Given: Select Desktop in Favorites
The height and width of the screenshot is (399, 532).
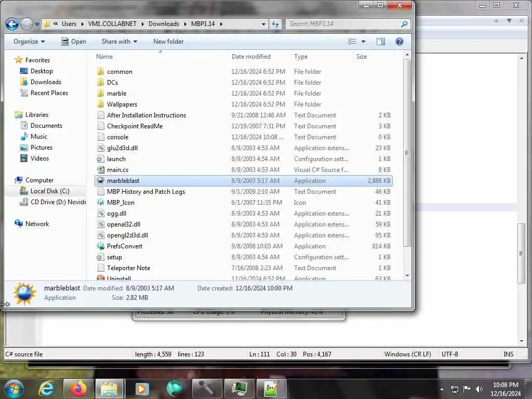Looking at the screenshot, I should [x=42, y=71].
